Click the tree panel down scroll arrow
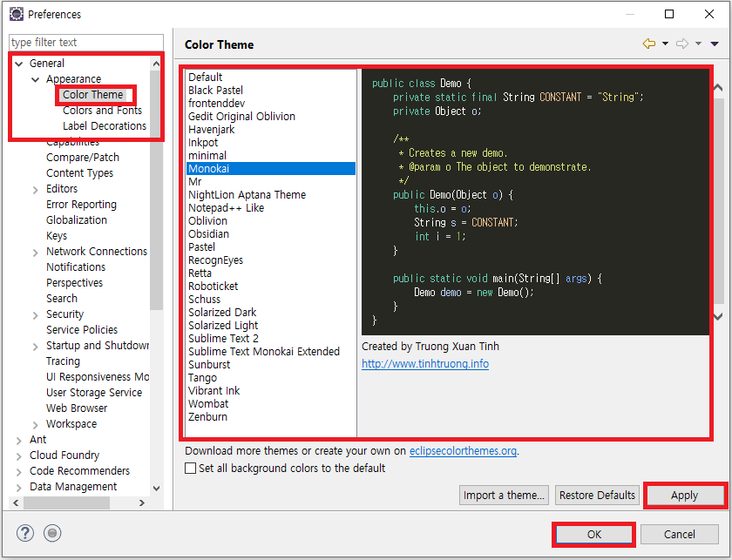This screenshot has height=560, width=732. pyautogui.click(x=156, y=488)
